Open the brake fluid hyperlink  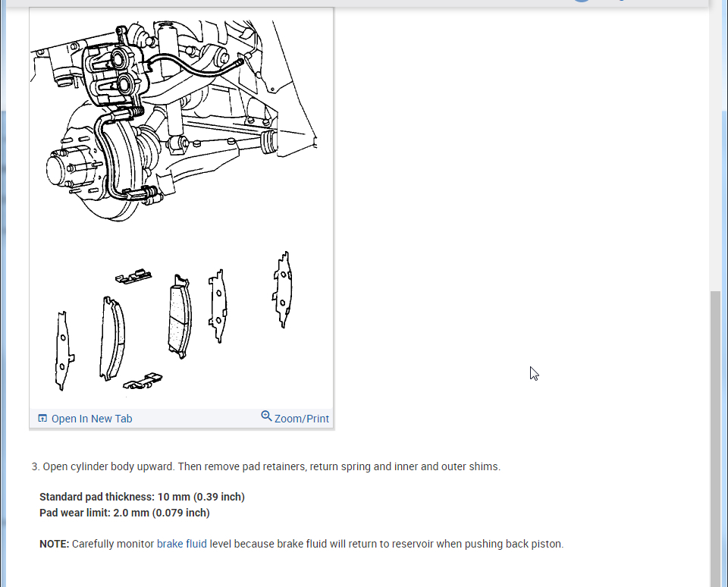click(x=181, y=544)
